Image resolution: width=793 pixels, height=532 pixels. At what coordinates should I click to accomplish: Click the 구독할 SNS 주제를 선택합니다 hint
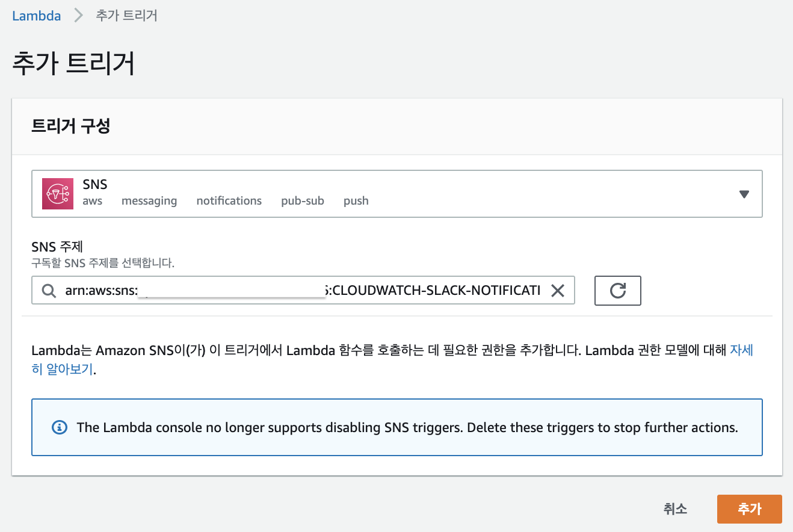[x=103, y=263]
